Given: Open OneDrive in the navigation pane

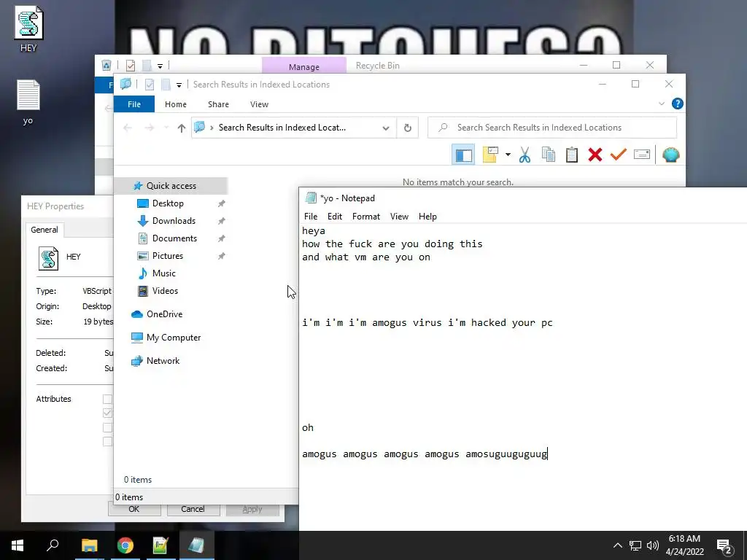Looking at the screenshot, I should coord(164,314).
